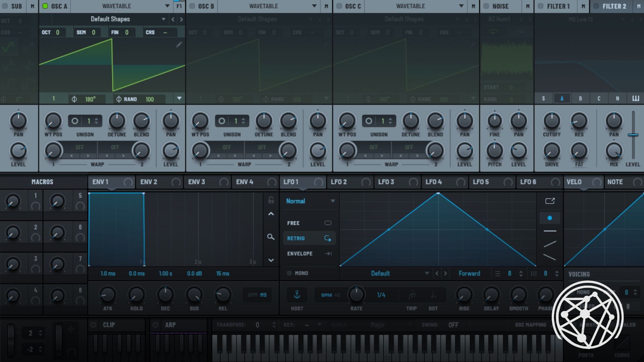Click the envelope lock icon
Viewport: 644px width, 362px height.
pos(271,200)
